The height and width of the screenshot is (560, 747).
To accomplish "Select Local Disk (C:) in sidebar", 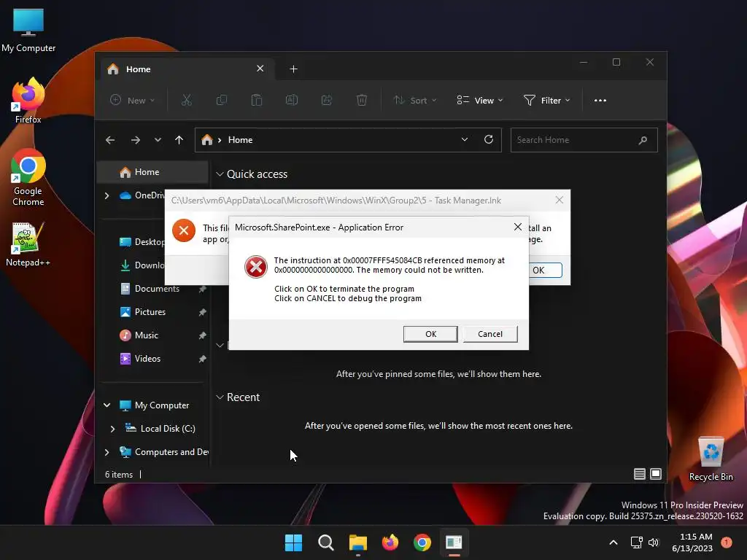I will [167, 429].
